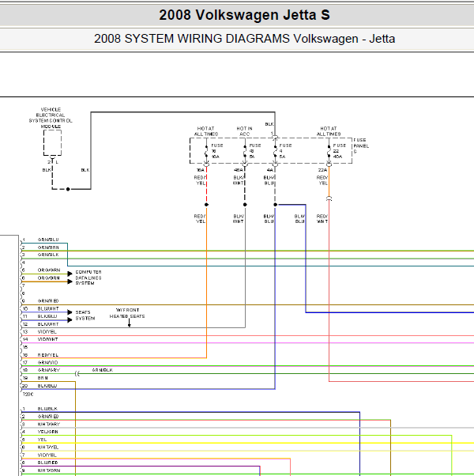Click pin 11 "BLK/BLU" wire label
Screen dimensions: 474x476
pyautogui.click(x=47, y=316)
